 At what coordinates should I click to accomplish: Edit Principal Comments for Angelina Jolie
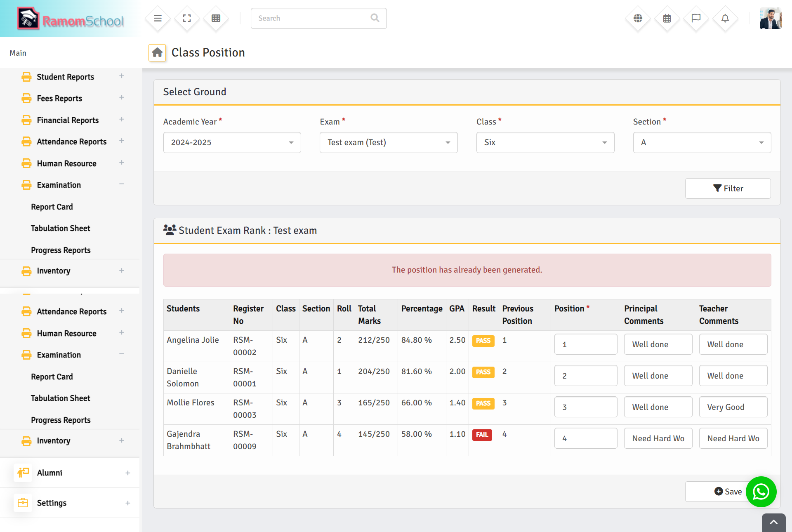pos(658,344)
